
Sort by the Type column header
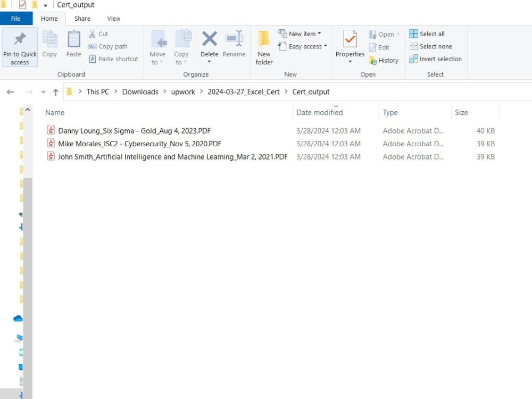pyautogui.click(x=390, y=112)
